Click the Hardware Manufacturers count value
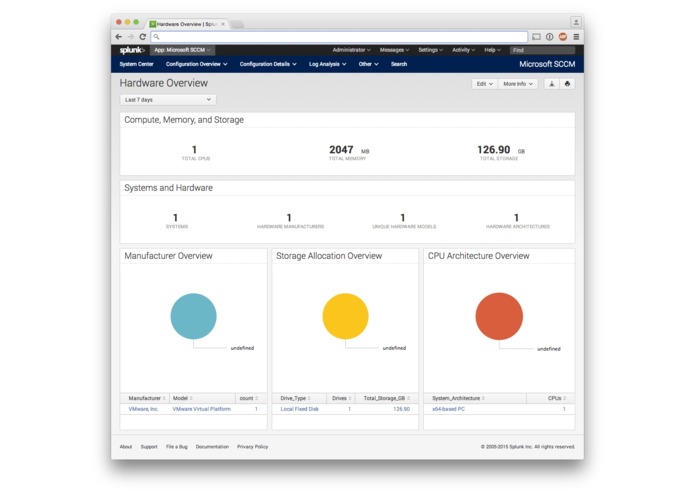695x494 pixels. click(289, 218)
